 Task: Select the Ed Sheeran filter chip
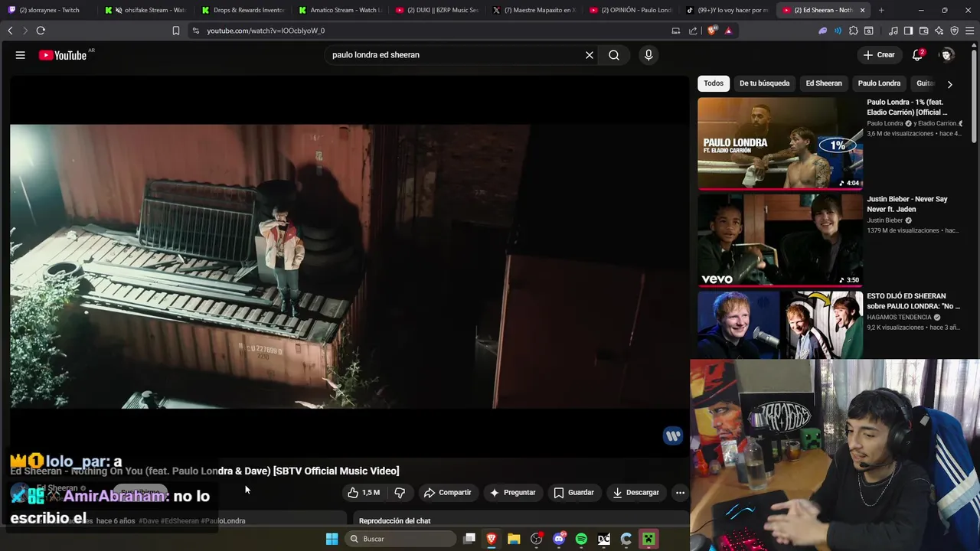[824, 83]
